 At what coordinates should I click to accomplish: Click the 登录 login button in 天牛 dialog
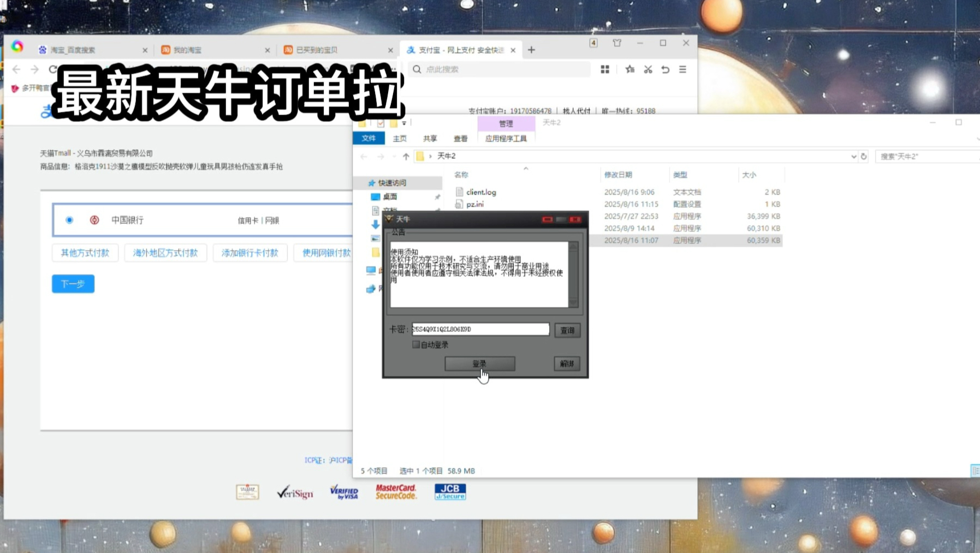tap(479, 364)
